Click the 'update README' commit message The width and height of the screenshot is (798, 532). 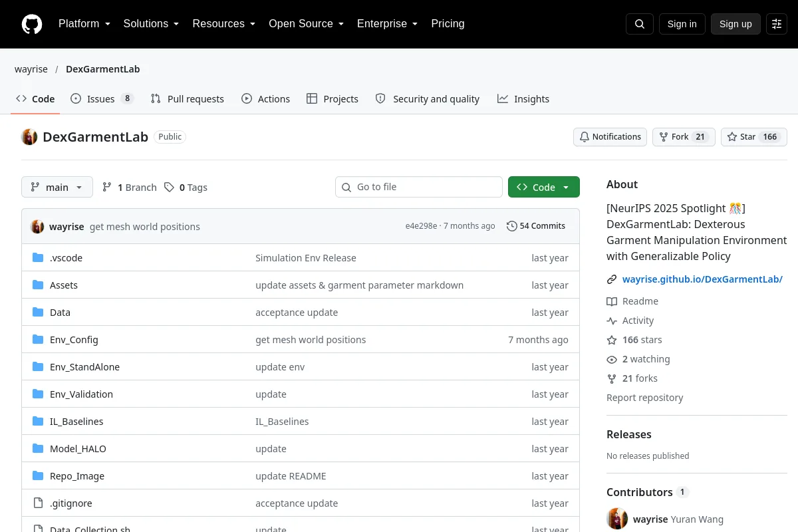click(291, 476)
